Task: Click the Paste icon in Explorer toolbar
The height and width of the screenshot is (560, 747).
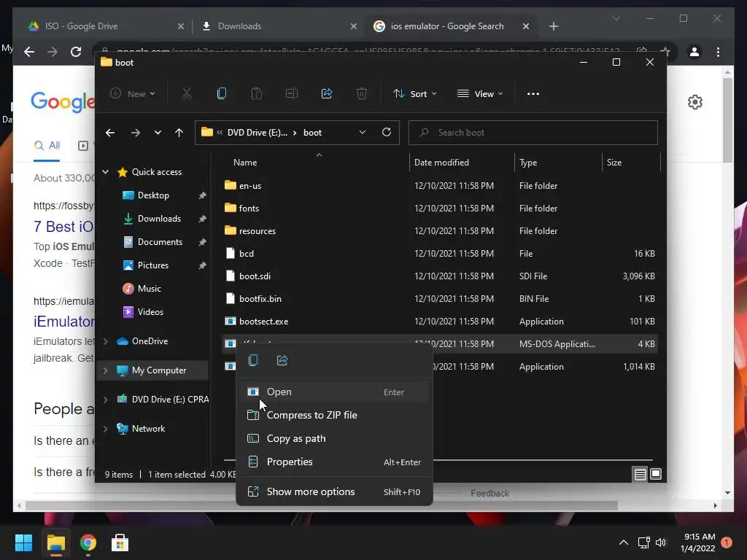Action: click(256, 94)
